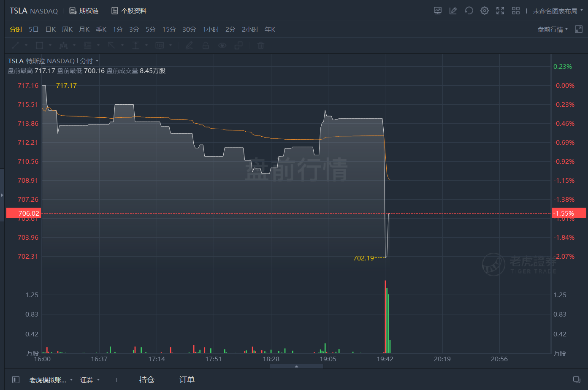The height and width of the screenshot is (390, 588).
Task: Select the 3分 interval
Action: point(134,29)
